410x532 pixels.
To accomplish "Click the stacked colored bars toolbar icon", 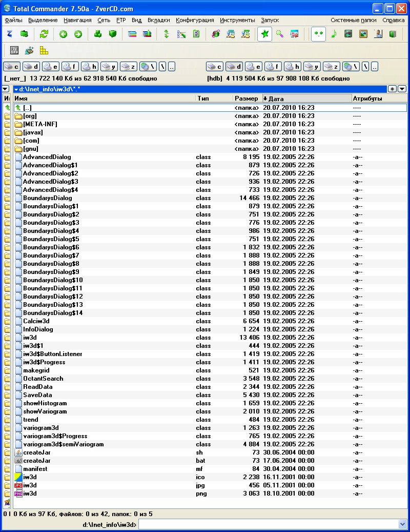I will click(x=132, y=34).
